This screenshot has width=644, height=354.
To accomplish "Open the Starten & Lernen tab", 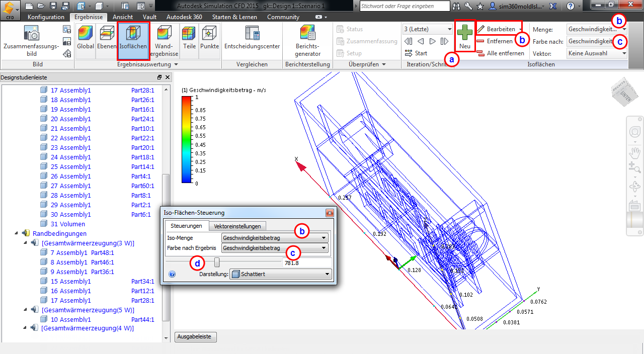I will [234, 17].
